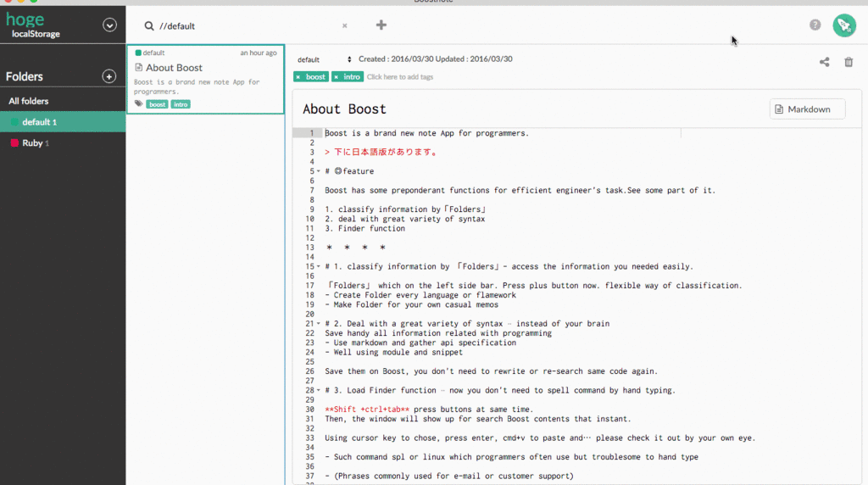This screenshot has height=485, width=868.
Task: Collapse the fold arrow at line 5
Action: (x=319, y=171)
